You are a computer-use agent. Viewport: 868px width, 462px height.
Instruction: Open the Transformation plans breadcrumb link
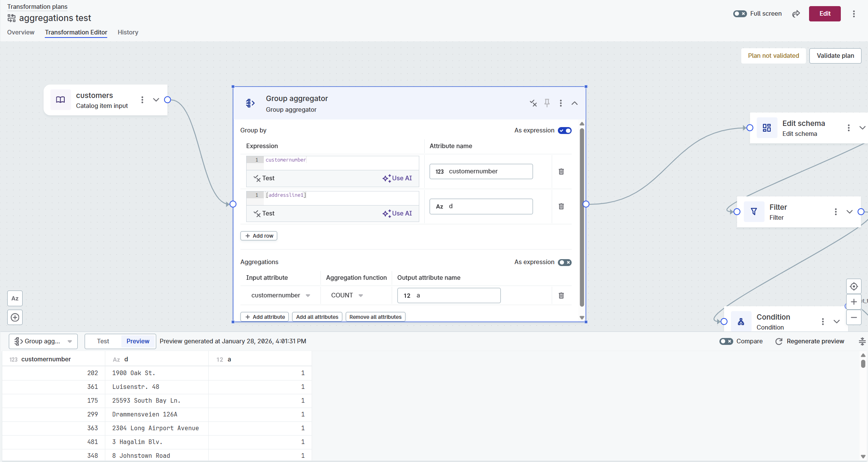click(x=37, y=6)
